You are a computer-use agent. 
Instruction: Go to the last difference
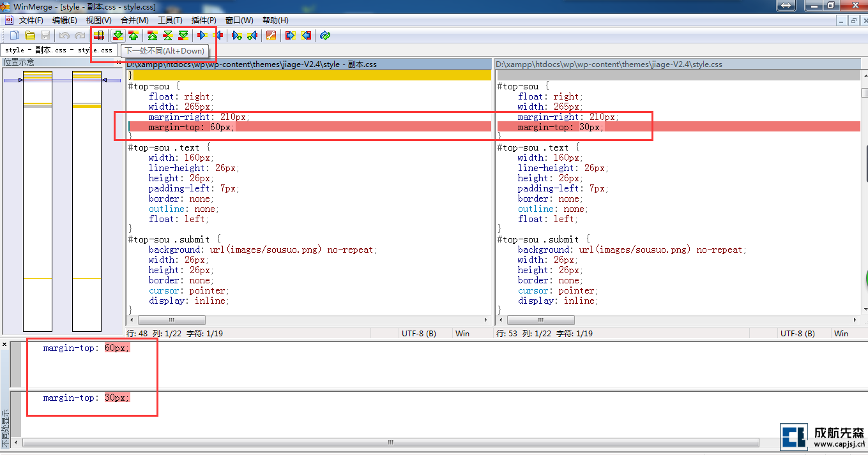[183, 36]
